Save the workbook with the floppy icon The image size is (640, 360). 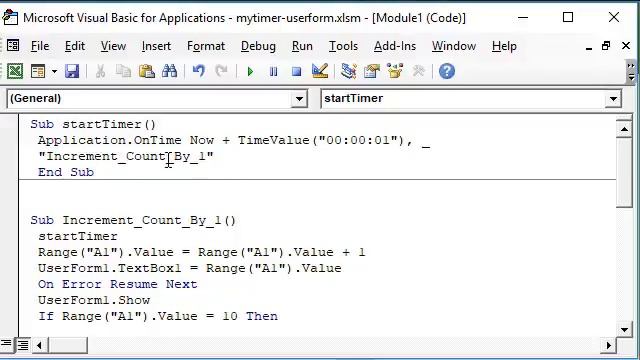pyautogui.click(x=72, y=71)
